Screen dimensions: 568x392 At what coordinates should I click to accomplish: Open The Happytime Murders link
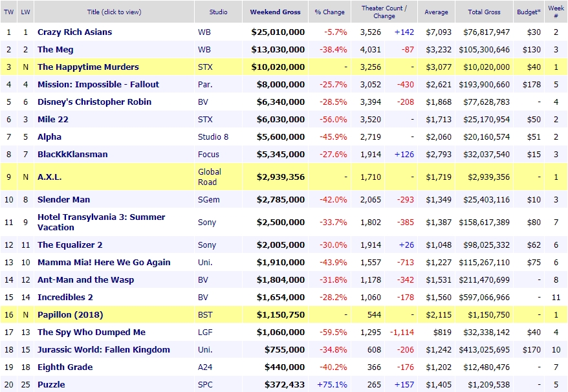coord(88,67)
